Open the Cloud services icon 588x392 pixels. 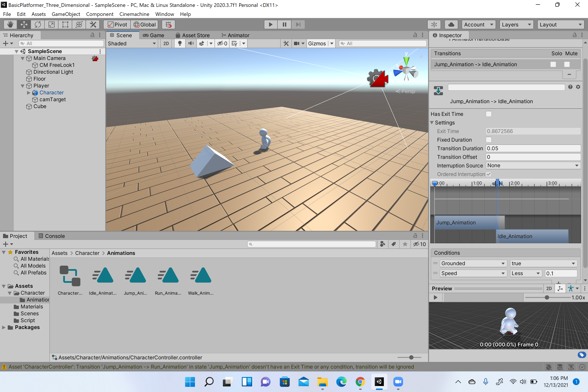click(451, 24)
